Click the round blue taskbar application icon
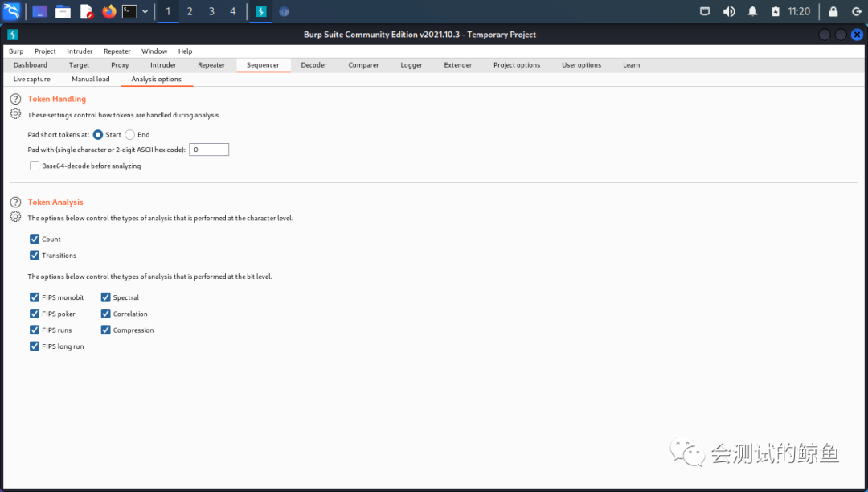The height and width of the screenshot is (492, 868). [284, 11]
